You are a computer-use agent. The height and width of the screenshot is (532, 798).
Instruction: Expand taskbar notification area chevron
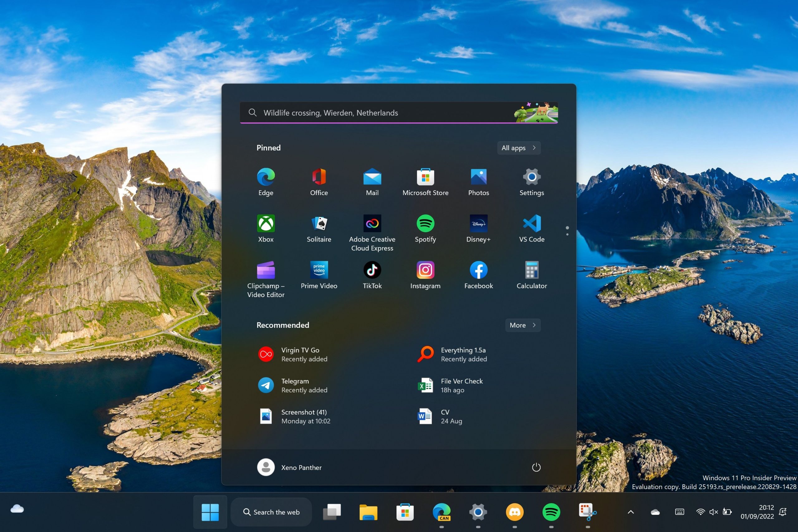coord(631,512)
